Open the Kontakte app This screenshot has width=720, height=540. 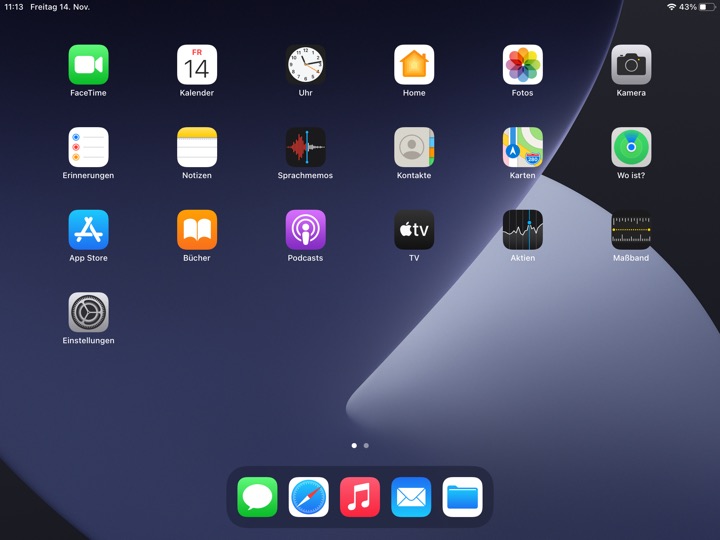pos(414,147)
